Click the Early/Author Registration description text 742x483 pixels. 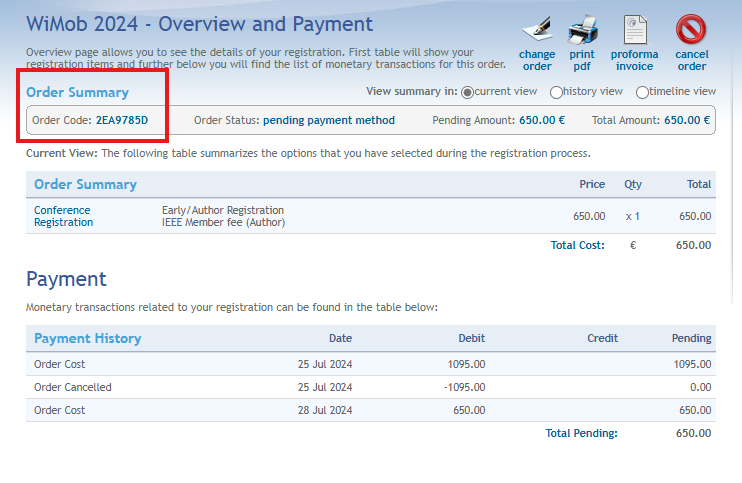(x=223, y=210)
